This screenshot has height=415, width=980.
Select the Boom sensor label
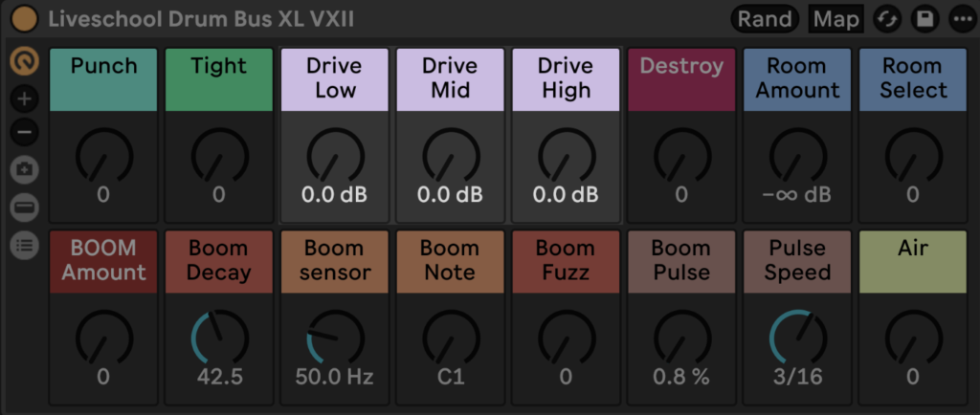click(335, 262)
